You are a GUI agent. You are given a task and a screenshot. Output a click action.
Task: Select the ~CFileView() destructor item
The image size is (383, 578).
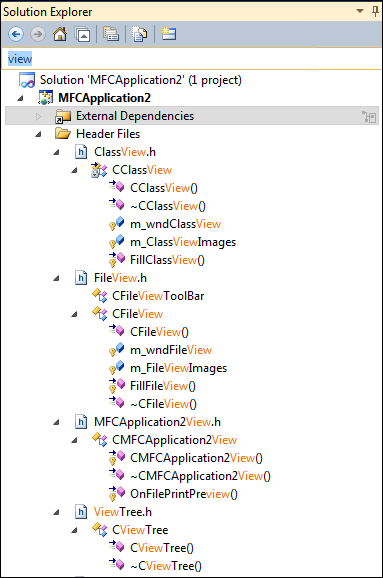[163, 404]
